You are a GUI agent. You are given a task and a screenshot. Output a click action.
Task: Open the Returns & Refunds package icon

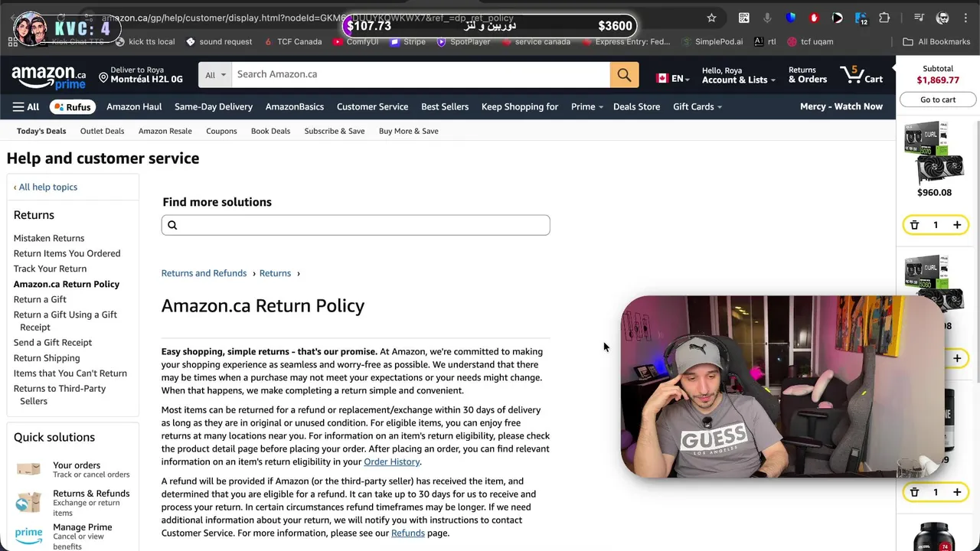pyautogui.click(x=29, y=502)
